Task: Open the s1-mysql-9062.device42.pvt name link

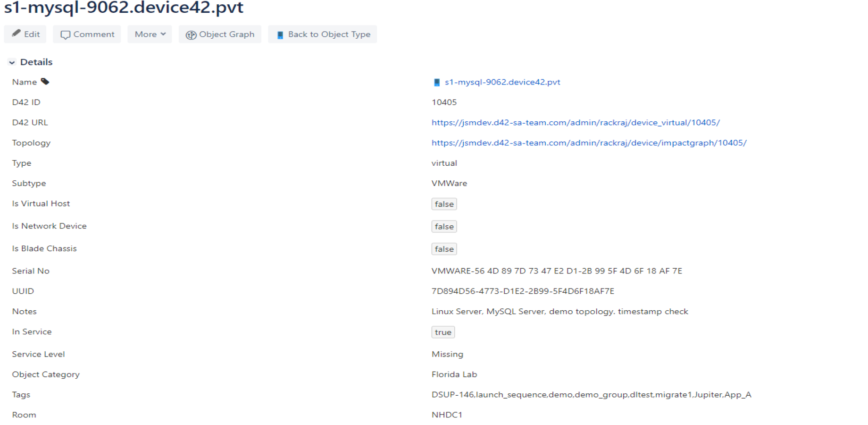Action: [x=502, y=82]
